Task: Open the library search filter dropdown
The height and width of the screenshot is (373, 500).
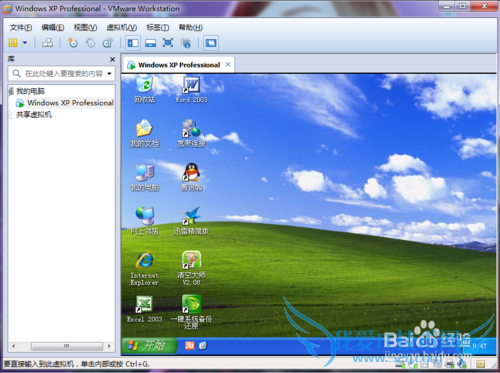Action: 109,74
